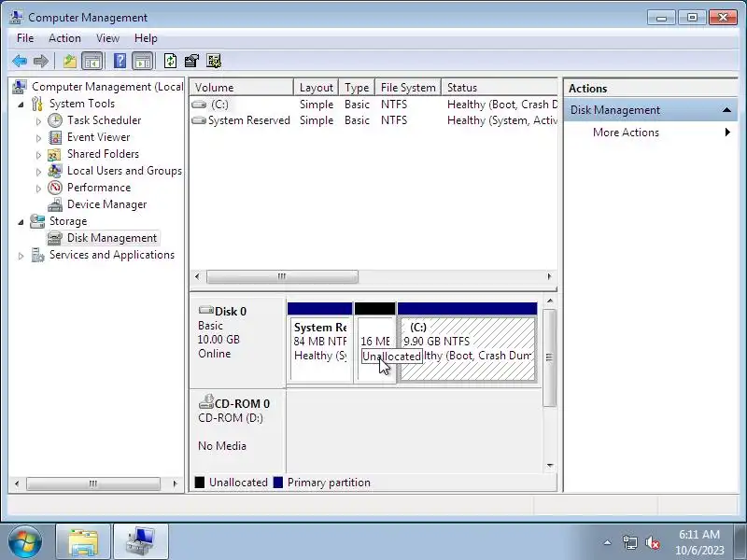Click the CD-ROM 0 label box
Image resolution: width=747 pixels, height=560 pixels.
coord(238,431)
